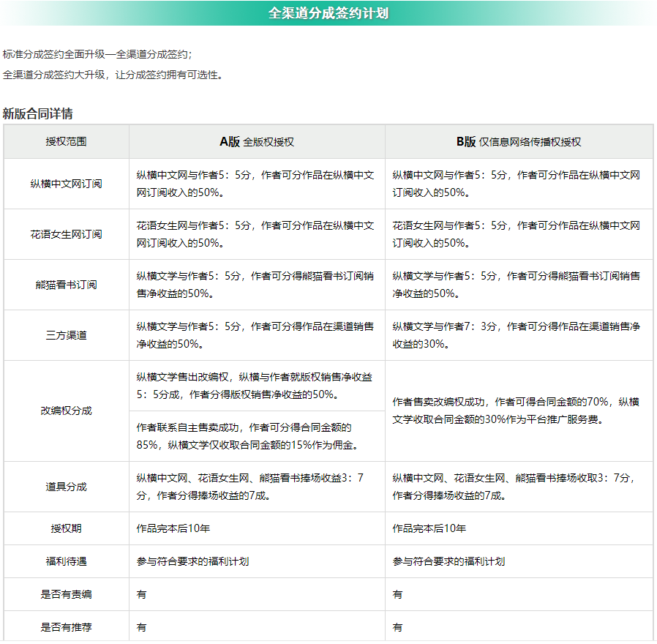
Task: Select the 福利待遇 row label
Action: point(66,561)
